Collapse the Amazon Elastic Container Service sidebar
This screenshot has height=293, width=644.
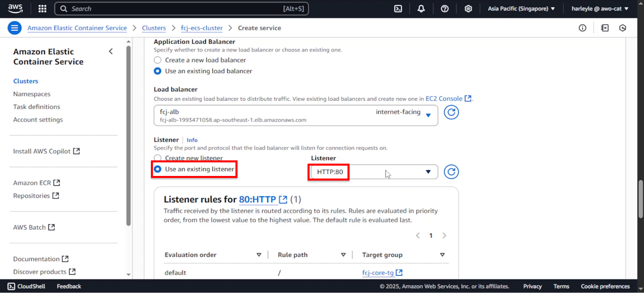111,51
